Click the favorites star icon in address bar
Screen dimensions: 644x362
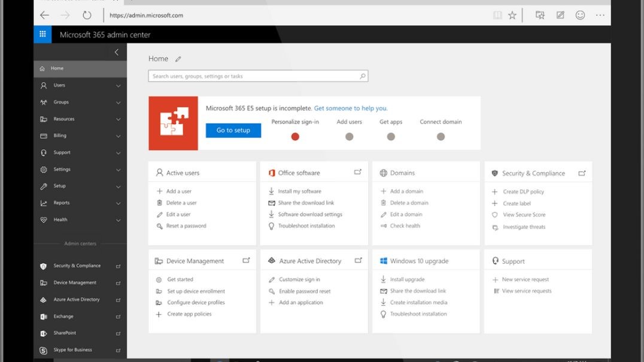click(512, 15)
